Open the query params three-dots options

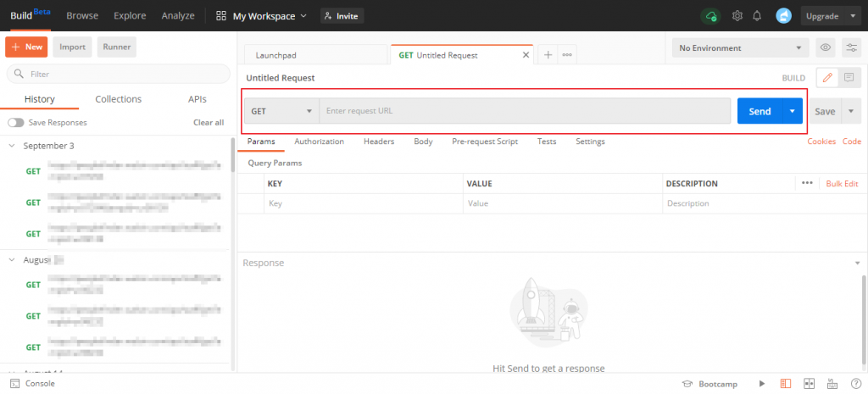coord(807,183)
